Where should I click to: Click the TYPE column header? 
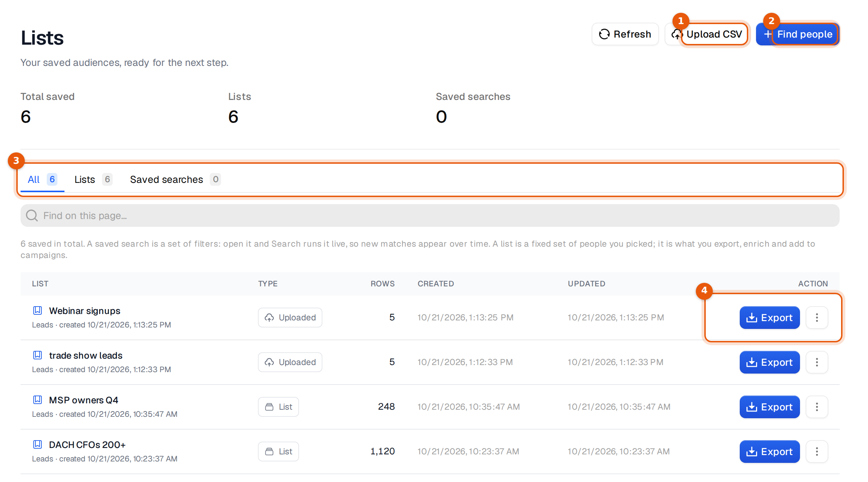(268, 284)
